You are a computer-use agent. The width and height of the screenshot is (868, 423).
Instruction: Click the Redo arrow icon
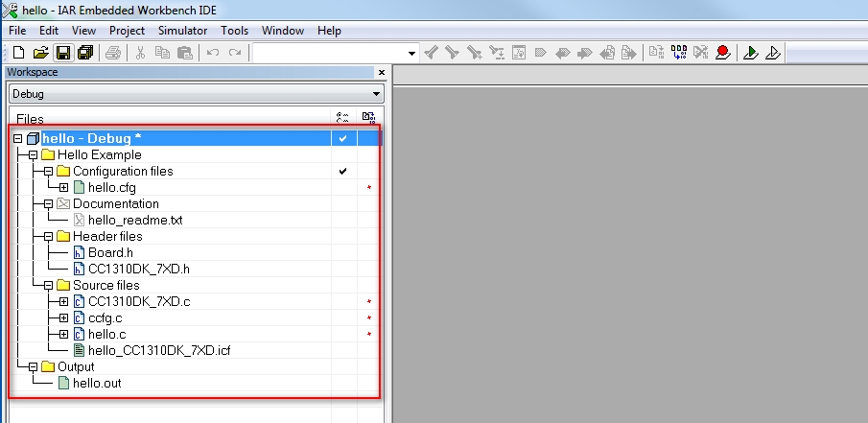click(x=235, y=53)
